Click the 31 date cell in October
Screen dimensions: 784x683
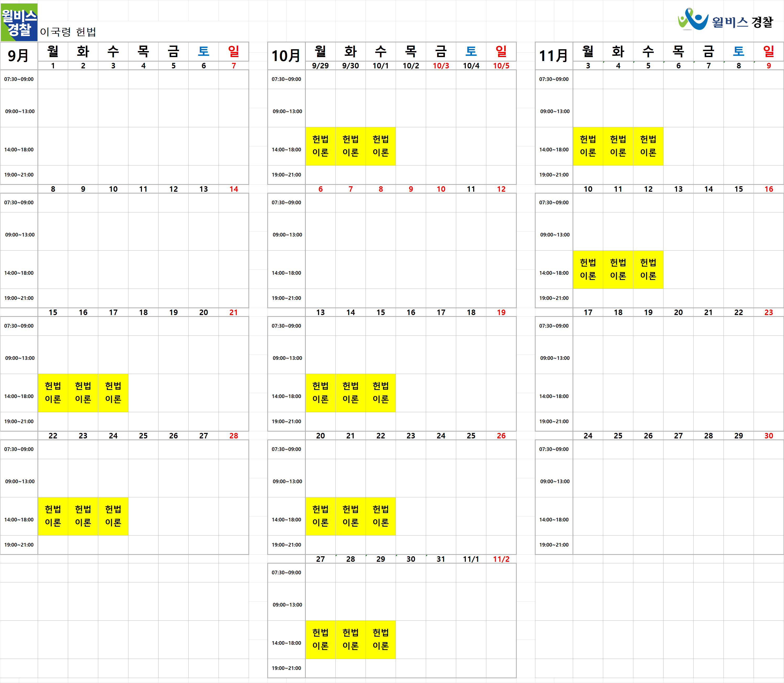pyautogui.click(x=441, y=559)
